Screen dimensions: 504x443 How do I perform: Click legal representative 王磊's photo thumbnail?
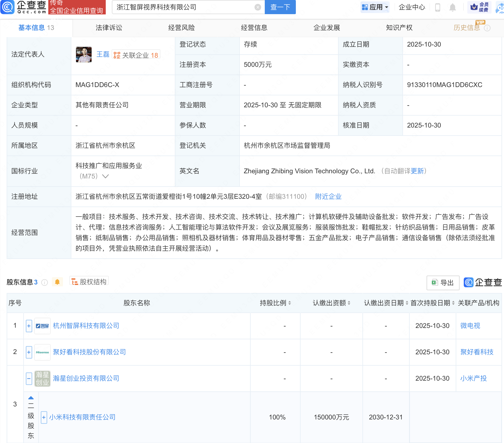pyautogui.click(x=84, y=55)
